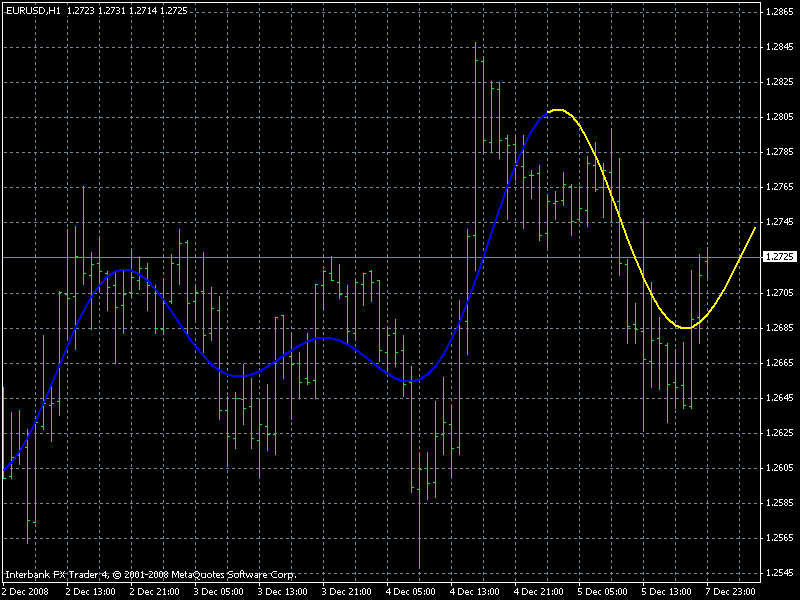Screen dimensions: 800x600
Task: Click the 4 Dec 13:00 time label
Action: click(474, 591)
